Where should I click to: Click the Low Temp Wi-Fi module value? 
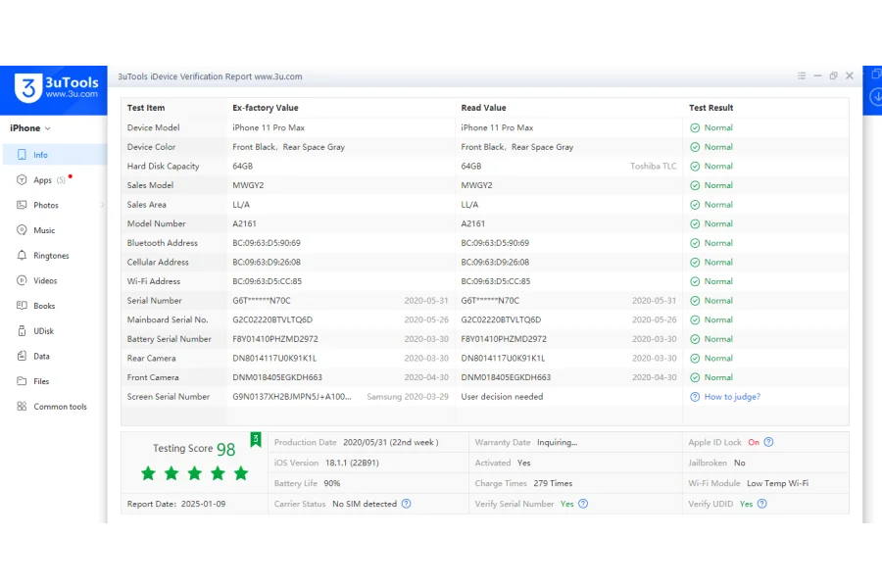(777, 483)
